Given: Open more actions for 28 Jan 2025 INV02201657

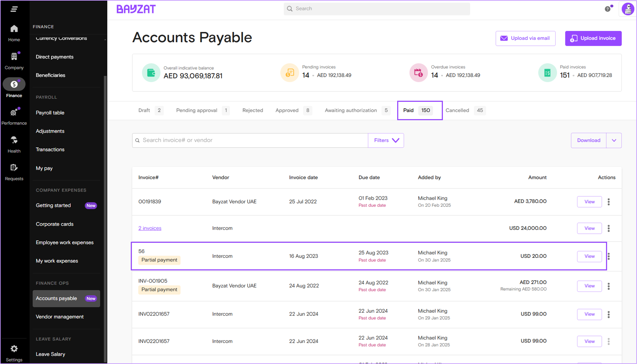Looking at the screenshot, I should pos(609,341).
